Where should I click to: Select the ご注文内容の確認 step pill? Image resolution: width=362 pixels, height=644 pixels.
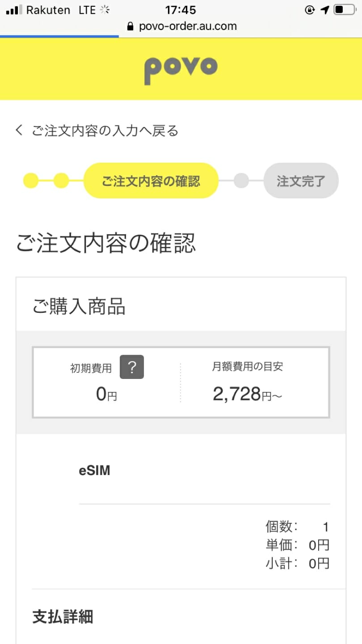click(x=151, y=181)
